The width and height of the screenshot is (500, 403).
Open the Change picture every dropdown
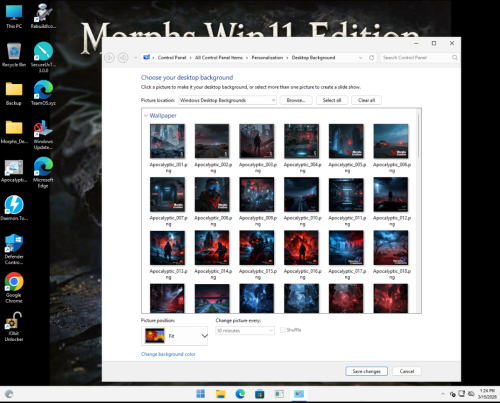[245, 331]
